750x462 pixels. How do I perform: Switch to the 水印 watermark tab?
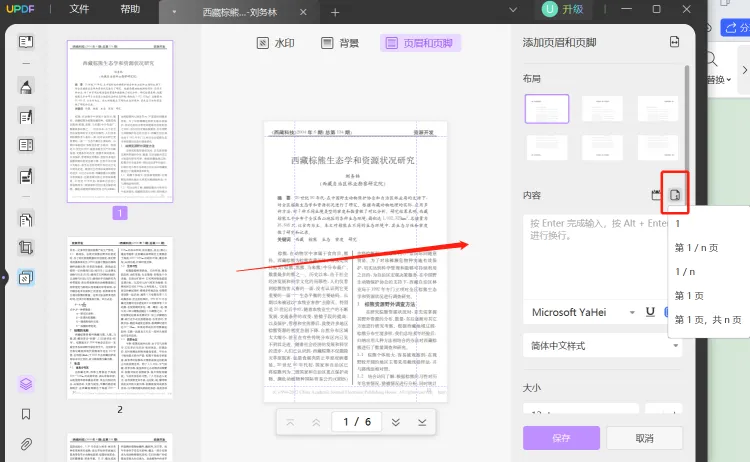(x=276, y=43)
